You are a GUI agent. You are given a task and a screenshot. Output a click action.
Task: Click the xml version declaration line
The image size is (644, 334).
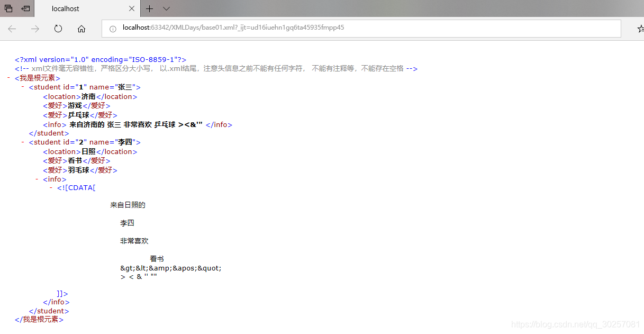coord(101,60)
